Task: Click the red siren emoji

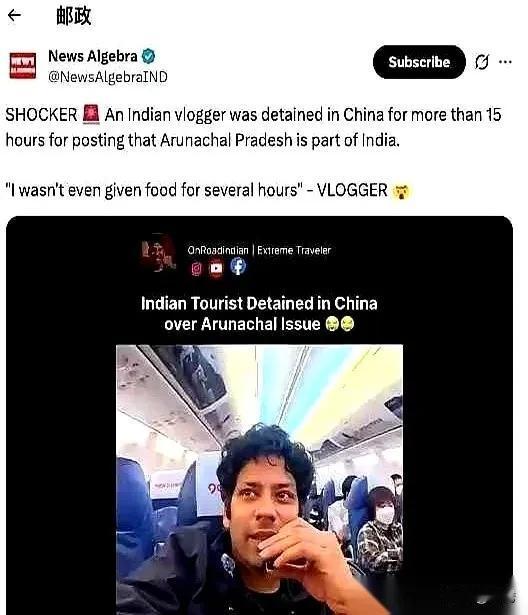Action: 91,114
